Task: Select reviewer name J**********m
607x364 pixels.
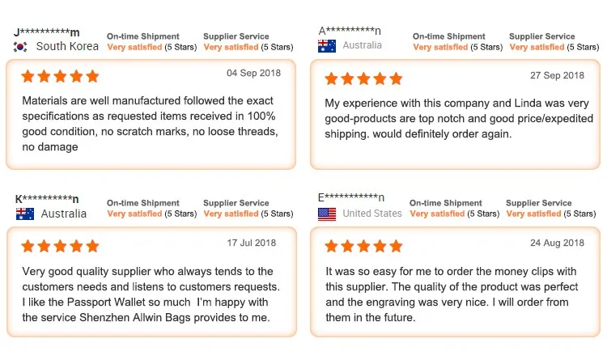Action: 46,32
